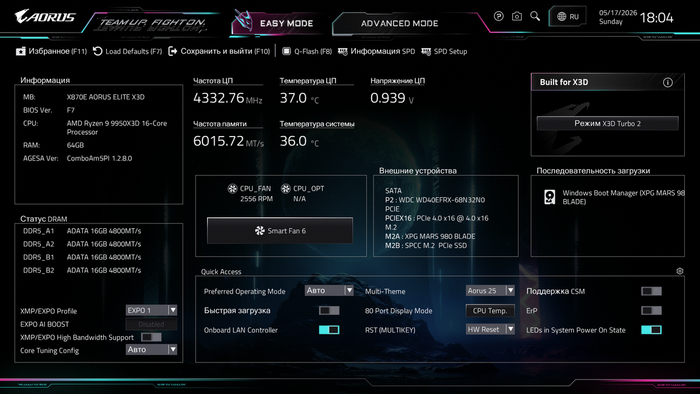The image size is (700, 394).
Task: Click the screenshot camera icon
Action: point(517,17)
